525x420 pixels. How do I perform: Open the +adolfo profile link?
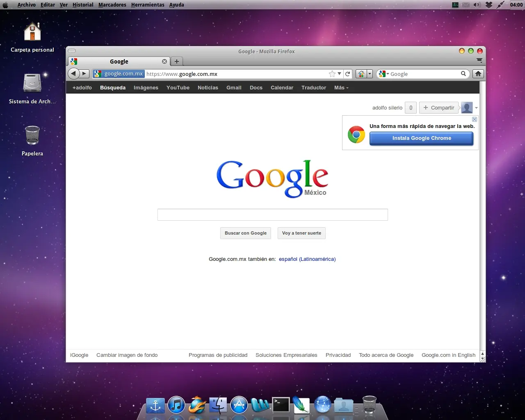[82, 88]
